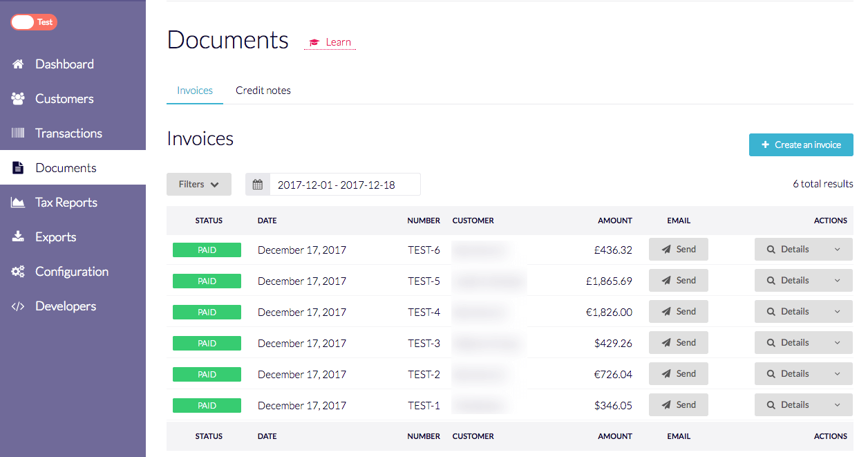Select the Invoices tab

pos(195,91)
